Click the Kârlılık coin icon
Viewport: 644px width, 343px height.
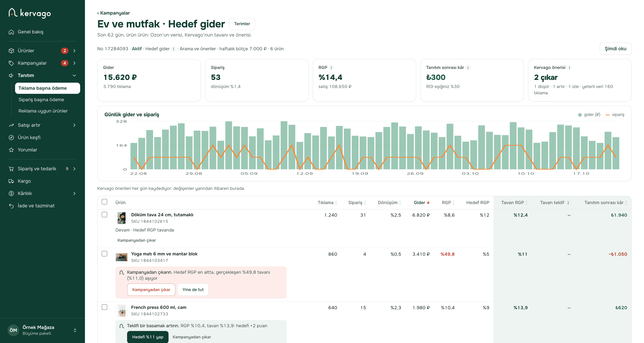[11, 193]
